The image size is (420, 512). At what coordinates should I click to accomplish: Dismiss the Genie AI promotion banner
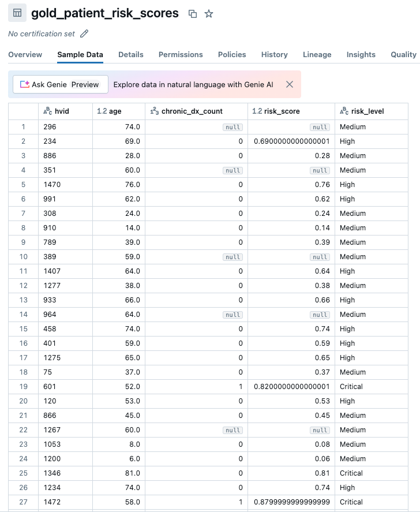(290, 84)
